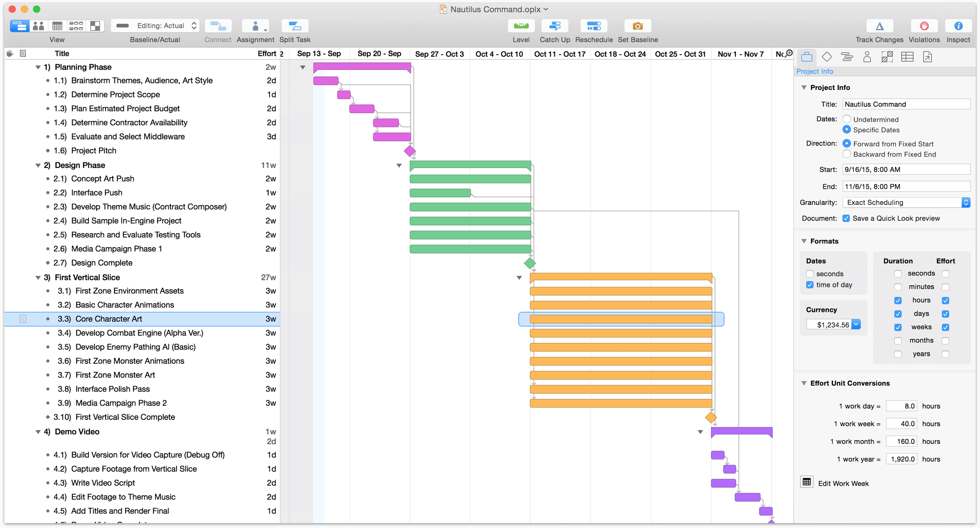The height and width of the screenshot is (528, 980).
Task: Enable the seconds checkbox under Dates
Action: pyautogui.click(x=810, y=273)
